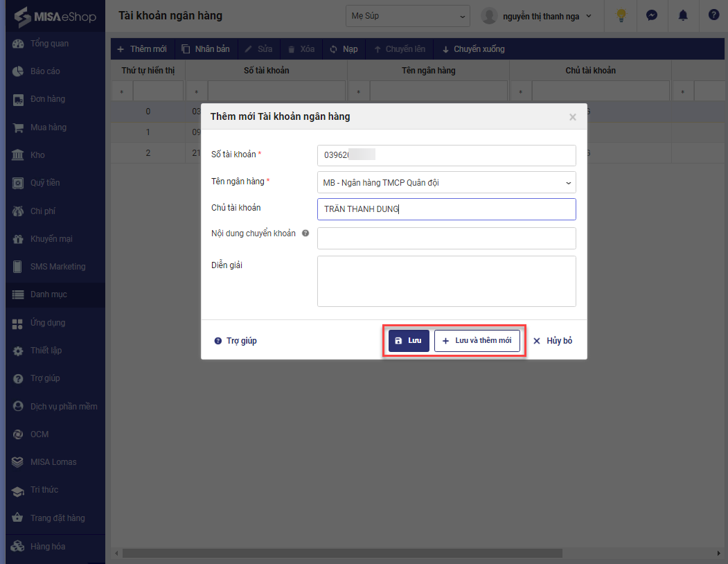Open OCM section in sidebar
This screenshot has width=728, height=564.
[55, 434]
